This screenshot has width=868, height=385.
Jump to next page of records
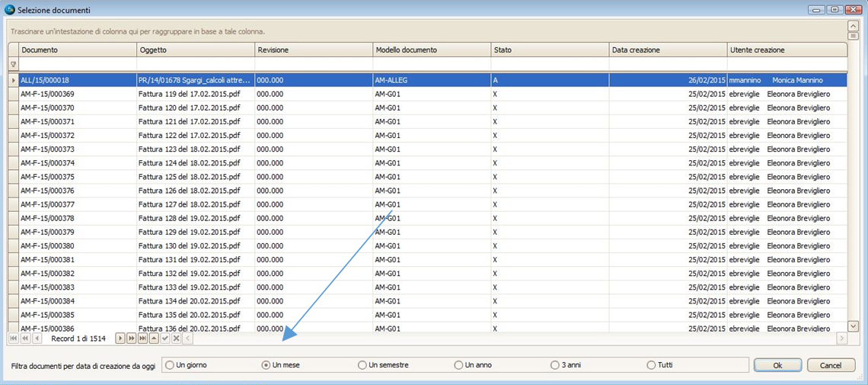(x=132, y=338)
